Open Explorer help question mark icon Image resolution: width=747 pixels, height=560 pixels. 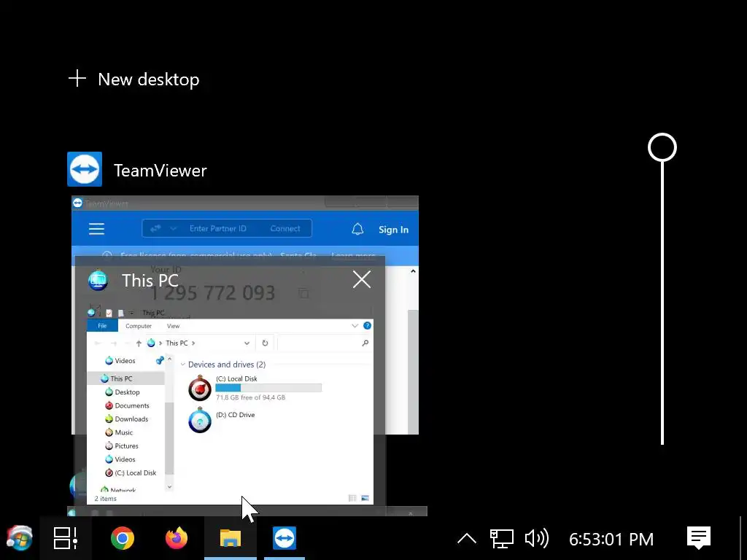point(367,326)
